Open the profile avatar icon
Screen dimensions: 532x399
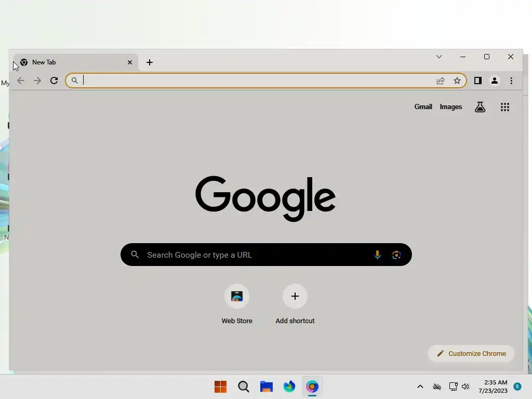(495, 81)
